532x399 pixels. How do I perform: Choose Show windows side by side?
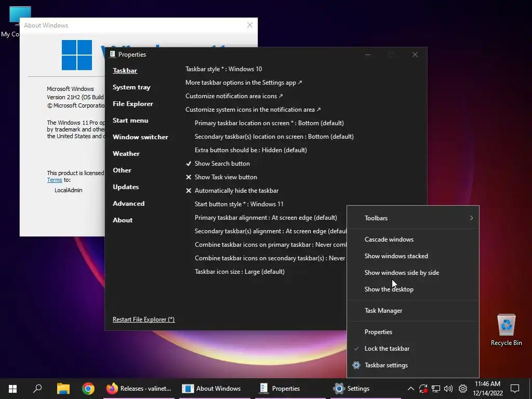click(x=413, y=272)
